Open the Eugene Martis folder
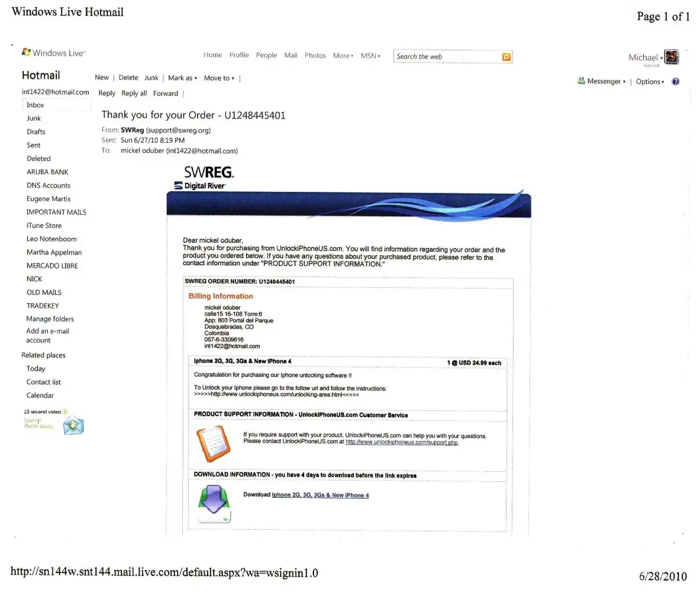 click(x=48, y=198)
